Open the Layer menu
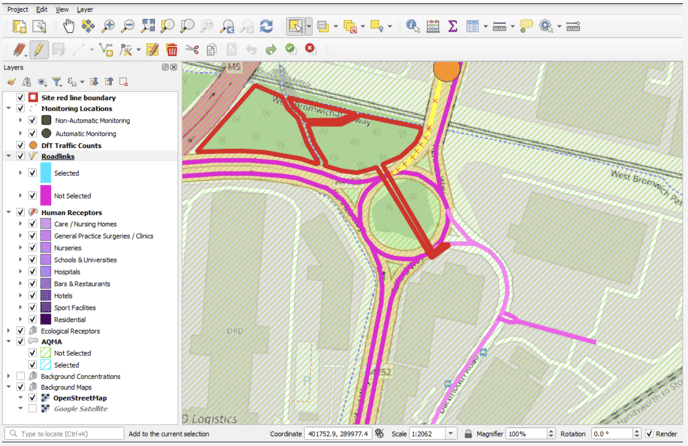 [85, 9]
